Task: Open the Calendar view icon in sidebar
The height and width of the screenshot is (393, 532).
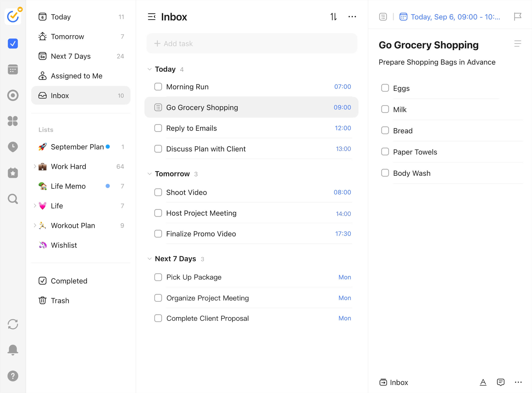Action: tap(13, 69)
